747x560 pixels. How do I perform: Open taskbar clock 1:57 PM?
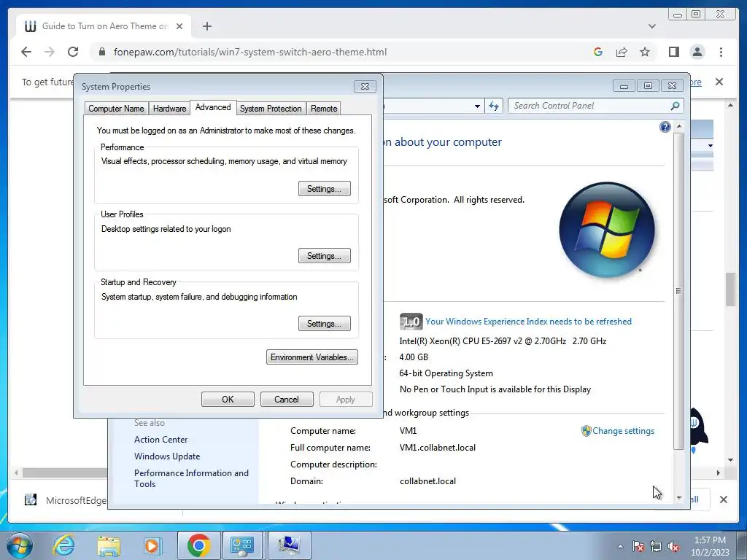click(710, 545)
